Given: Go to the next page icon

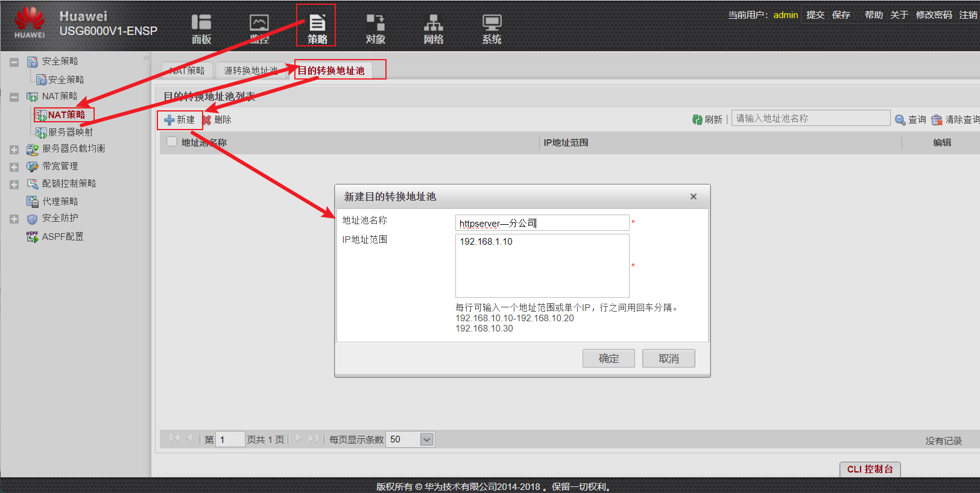Looking at the screenshot, I should (298, 438).
